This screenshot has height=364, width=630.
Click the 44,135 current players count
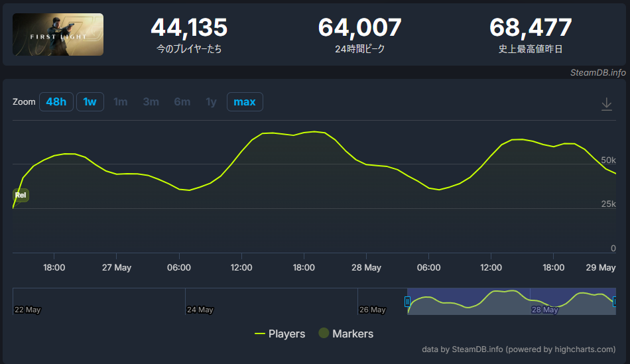click(x=189, y=27)
